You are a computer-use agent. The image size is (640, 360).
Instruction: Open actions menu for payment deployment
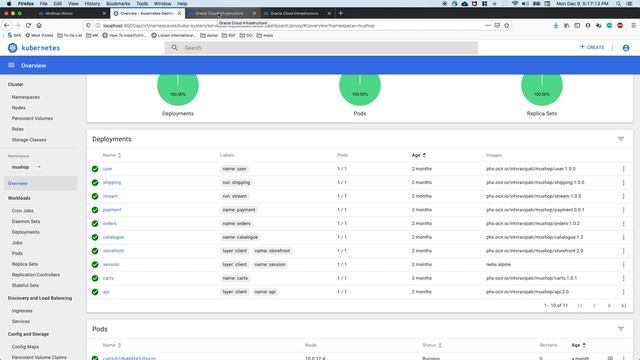tap(623, 210)
